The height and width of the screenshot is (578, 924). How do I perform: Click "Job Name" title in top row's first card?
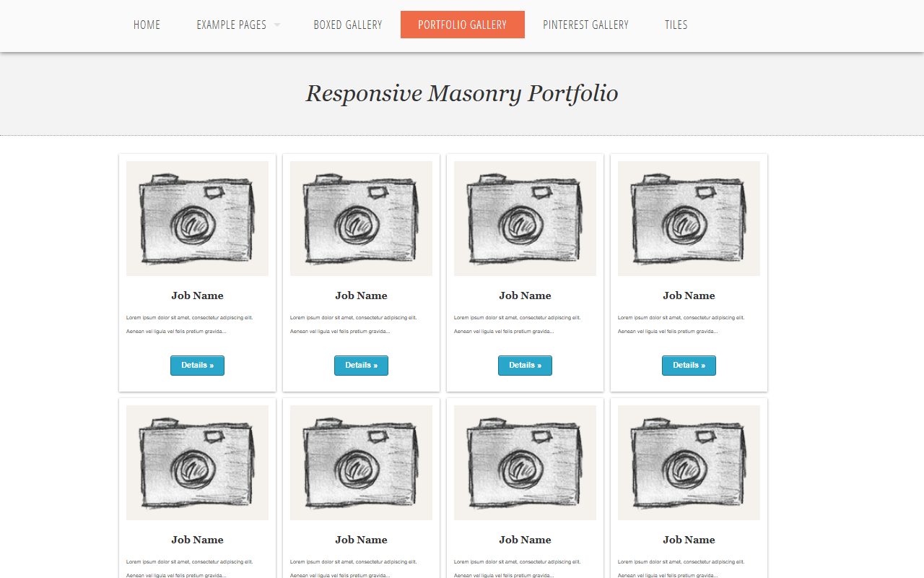[x=197, y=296]
